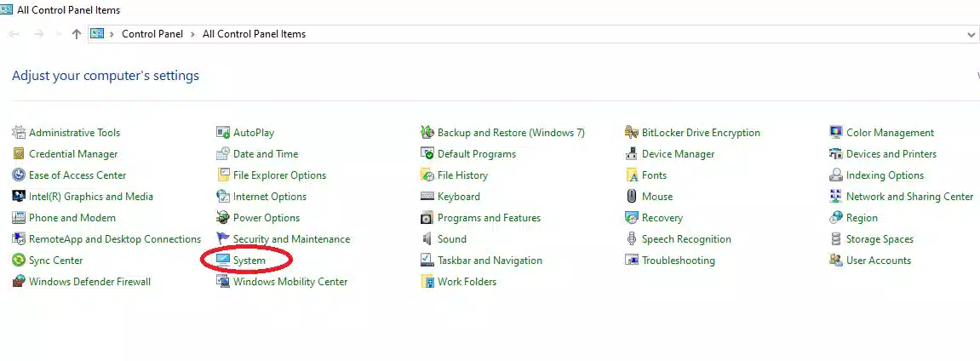Screen dimensions: 980x361
Task: Open the Power Options link
Action: click(x=266, y=218)
